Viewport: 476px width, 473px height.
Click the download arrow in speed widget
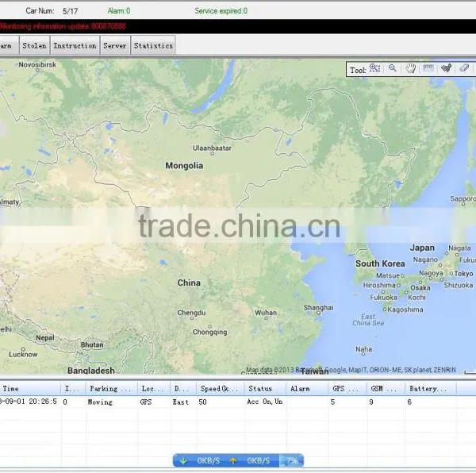[x=183, y=461]
